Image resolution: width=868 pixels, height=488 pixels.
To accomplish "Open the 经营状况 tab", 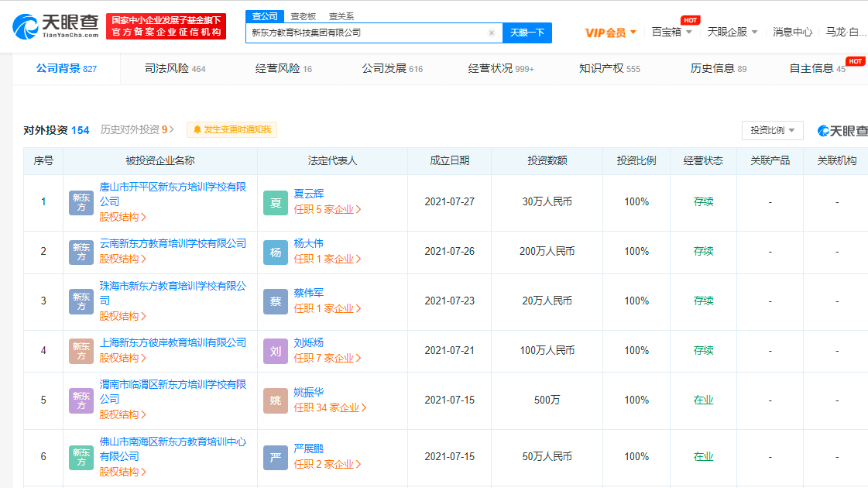I will (500, 69).
